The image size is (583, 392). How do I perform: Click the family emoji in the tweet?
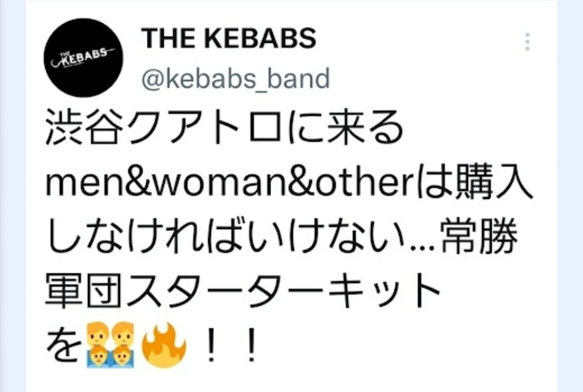pyautogui.click(x=111, y=345)
